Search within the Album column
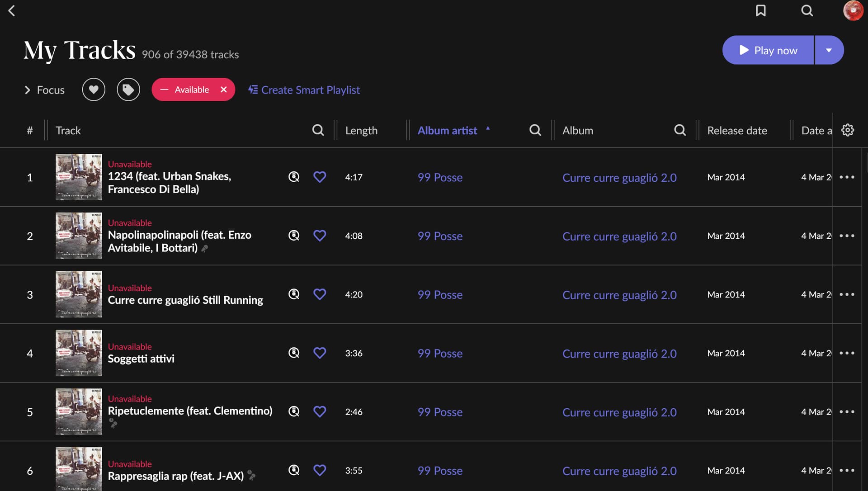Viewport: 868px width, 491px height. pyautogui.click(x=679, y=130)
